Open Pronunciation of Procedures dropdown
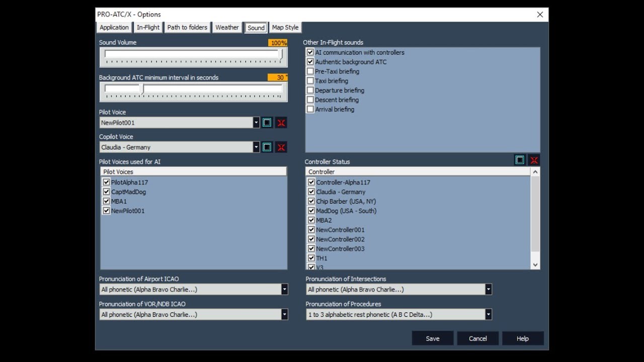This screenshot has width=644, height=362. (488, 315)
